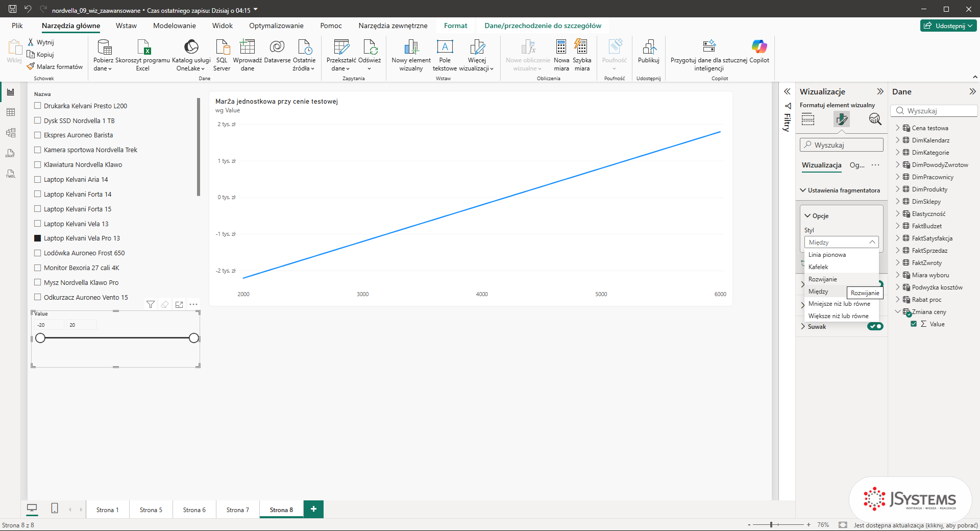
Task: Open the Styl dropdown showing Między
Action: click(841, 242)
